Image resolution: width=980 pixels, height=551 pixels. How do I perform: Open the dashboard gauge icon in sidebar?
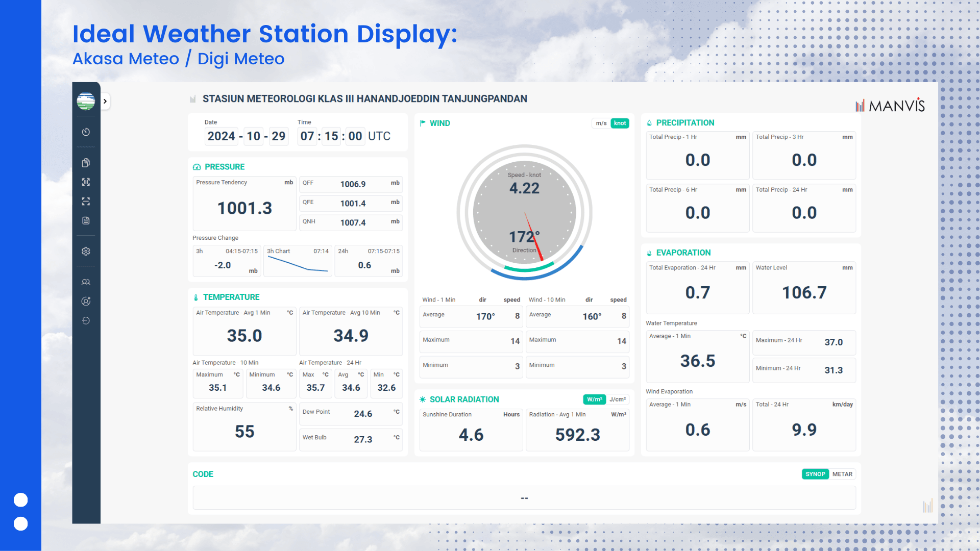[86, 132]
